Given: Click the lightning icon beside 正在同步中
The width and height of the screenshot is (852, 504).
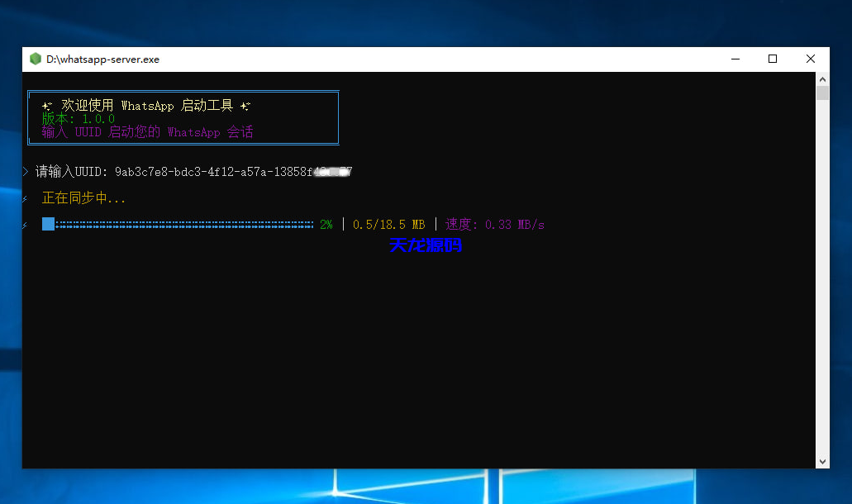Looking at the screenshot, I should point(25,199).
